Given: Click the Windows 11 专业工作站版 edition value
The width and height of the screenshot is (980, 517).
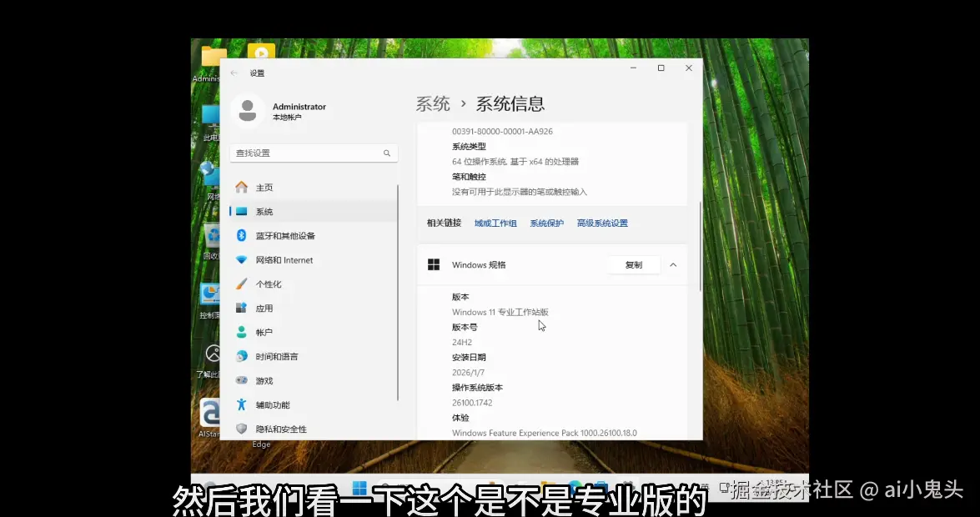Looking at the screenshot, I should point(500,312).
